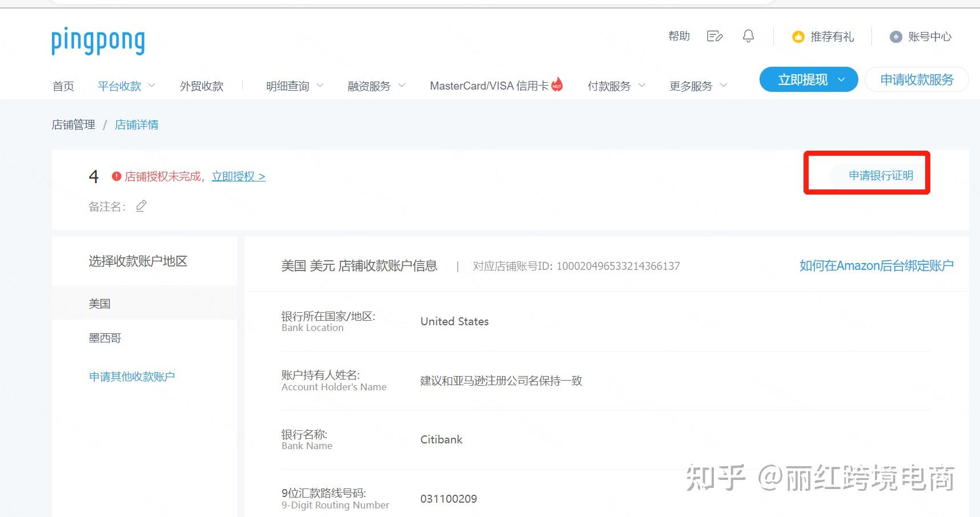Click the 银行名称 field label
The height and width of the screenshot is (517, 980).
coord(304,434)
